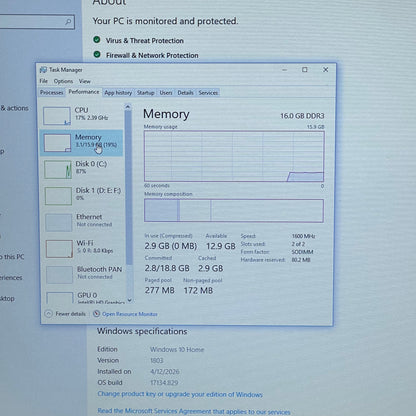
Task: Click the Wi-Fi graph thumbnail
Action: 59,249
